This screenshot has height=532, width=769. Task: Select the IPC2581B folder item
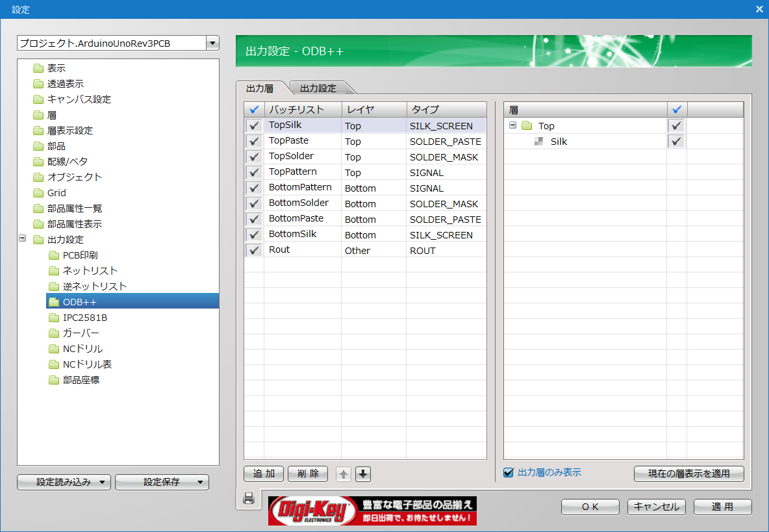click(x=84, y=318)
